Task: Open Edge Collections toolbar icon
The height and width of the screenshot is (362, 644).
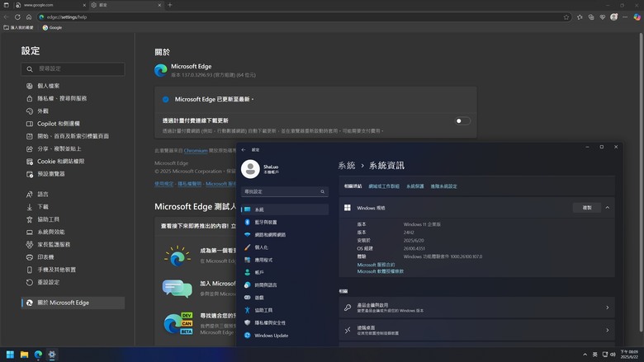Action: coord(591,17)
